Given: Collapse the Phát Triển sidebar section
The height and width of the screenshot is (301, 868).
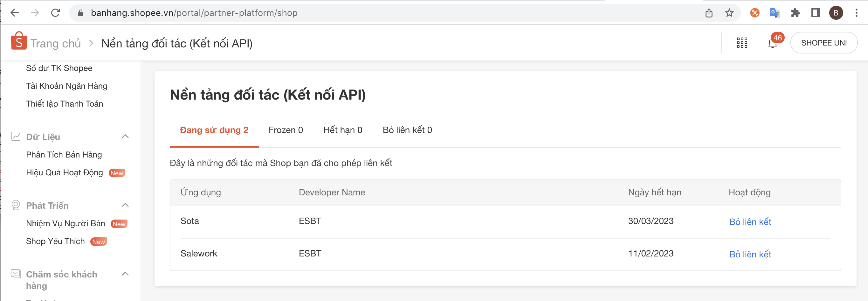Looking at the screenshot, I should 125,205.
